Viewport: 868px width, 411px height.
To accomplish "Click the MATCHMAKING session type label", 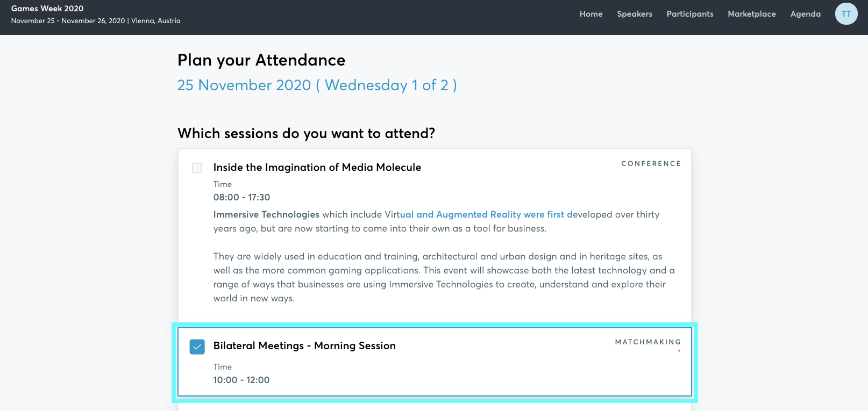I will pos(648,342).
